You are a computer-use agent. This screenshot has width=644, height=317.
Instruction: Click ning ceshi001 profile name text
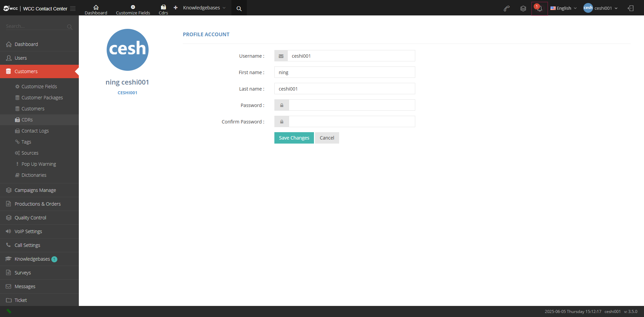tap(127, 82)
